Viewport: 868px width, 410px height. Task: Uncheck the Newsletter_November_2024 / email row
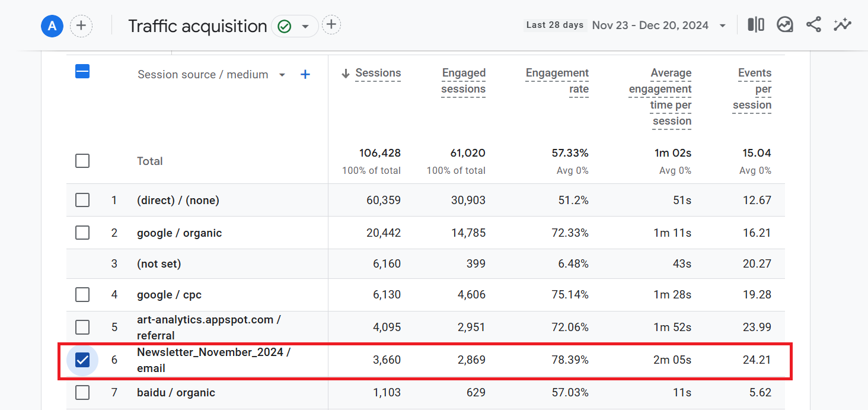(x=82, y=360)
